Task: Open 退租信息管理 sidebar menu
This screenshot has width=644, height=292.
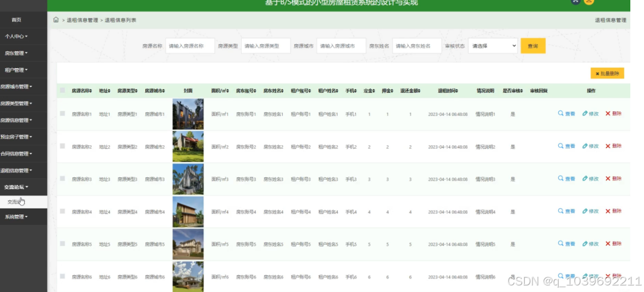Action: [x=16, y=171]
